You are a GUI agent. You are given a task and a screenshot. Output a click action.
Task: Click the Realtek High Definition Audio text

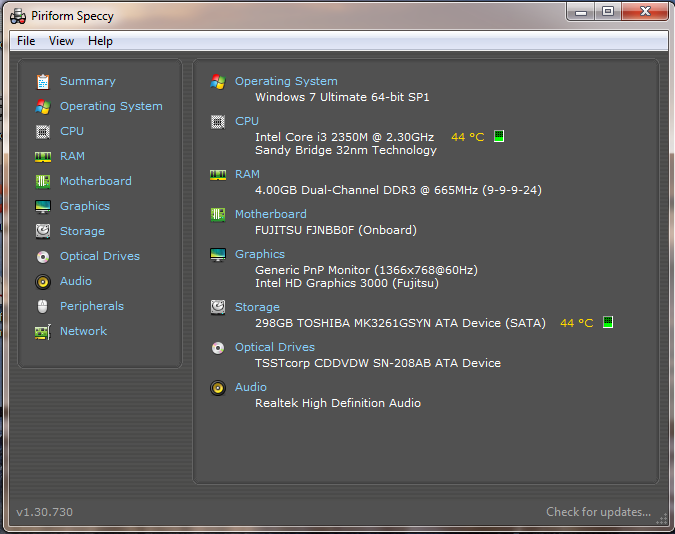point(338,404)
